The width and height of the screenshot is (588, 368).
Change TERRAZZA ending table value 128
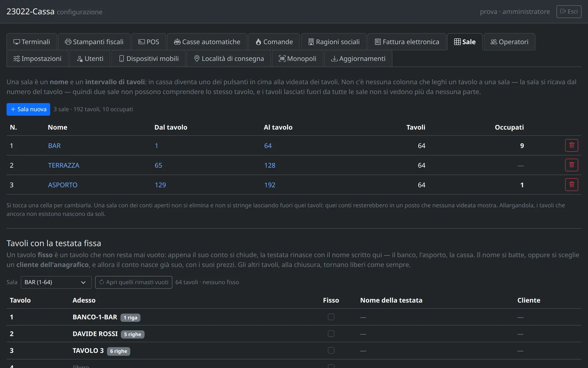(270, 165)
